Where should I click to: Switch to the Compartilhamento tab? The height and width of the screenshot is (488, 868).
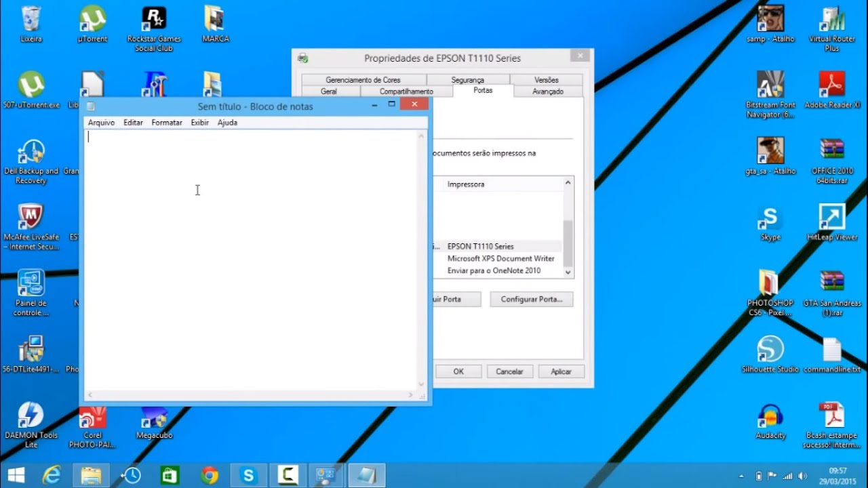coord(406,91)
